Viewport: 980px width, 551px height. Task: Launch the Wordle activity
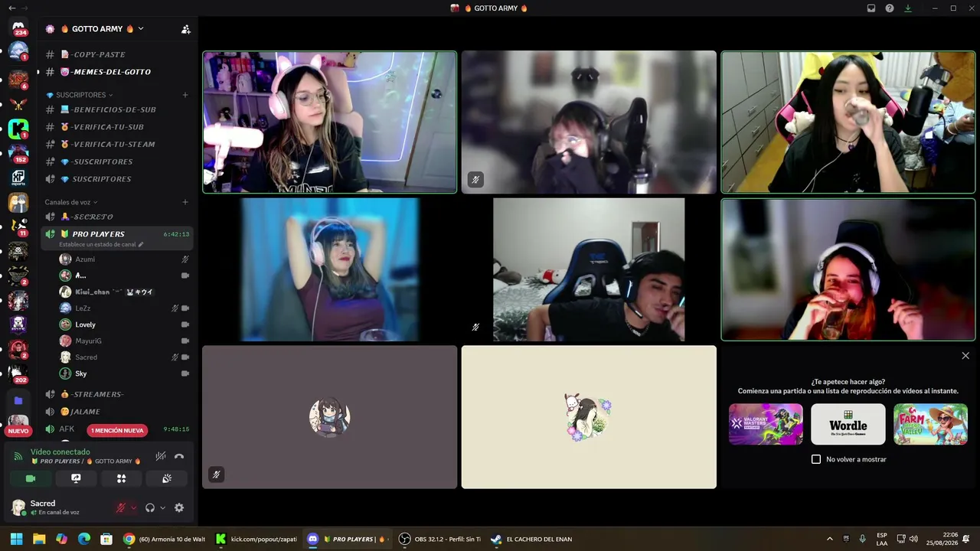(x=848, y=424)
